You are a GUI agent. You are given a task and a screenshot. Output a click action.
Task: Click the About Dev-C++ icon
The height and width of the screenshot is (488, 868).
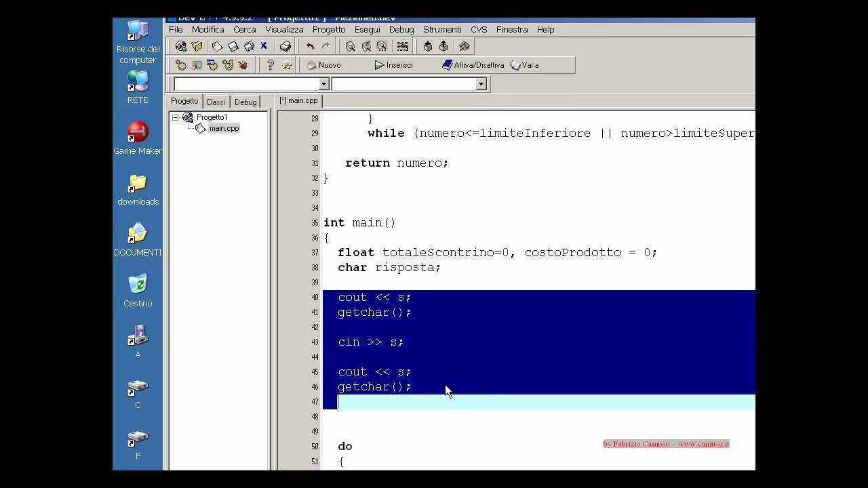pos(286,65)
